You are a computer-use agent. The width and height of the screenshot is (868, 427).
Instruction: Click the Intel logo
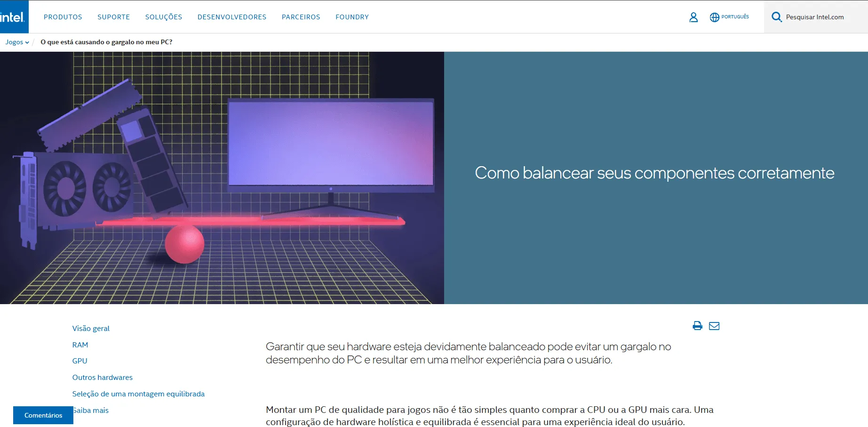click(13, 17)
